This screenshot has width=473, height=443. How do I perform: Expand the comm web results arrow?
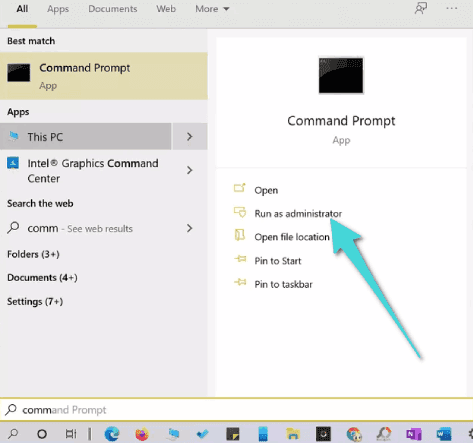click(x=189, y=228)
